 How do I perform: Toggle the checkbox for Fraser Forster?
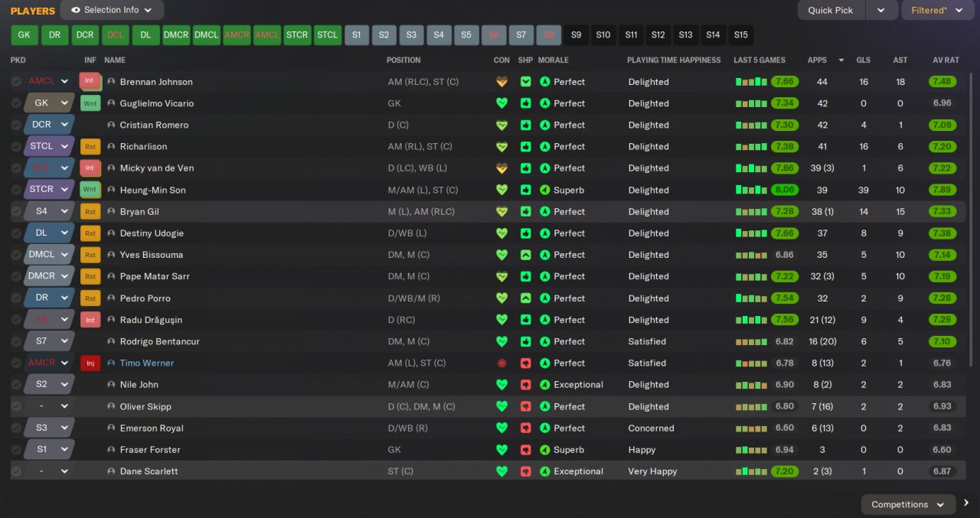click(16, 450)
